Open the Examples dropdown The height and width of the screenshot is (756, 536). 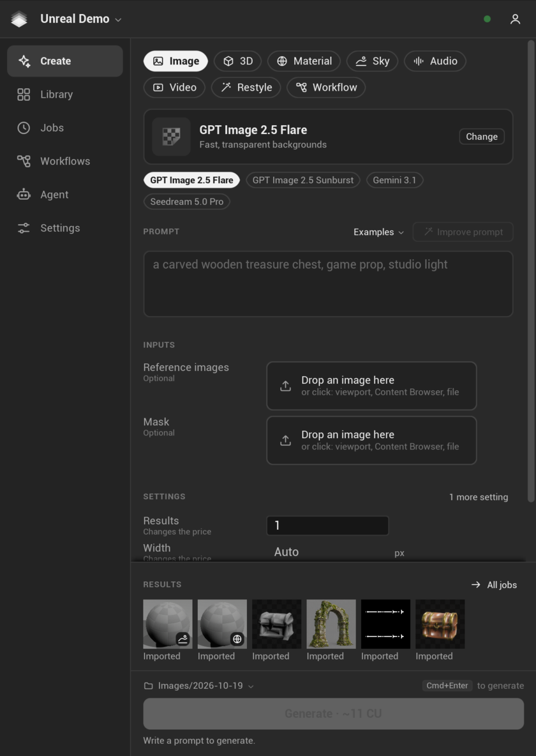click(x=378, y=232)
